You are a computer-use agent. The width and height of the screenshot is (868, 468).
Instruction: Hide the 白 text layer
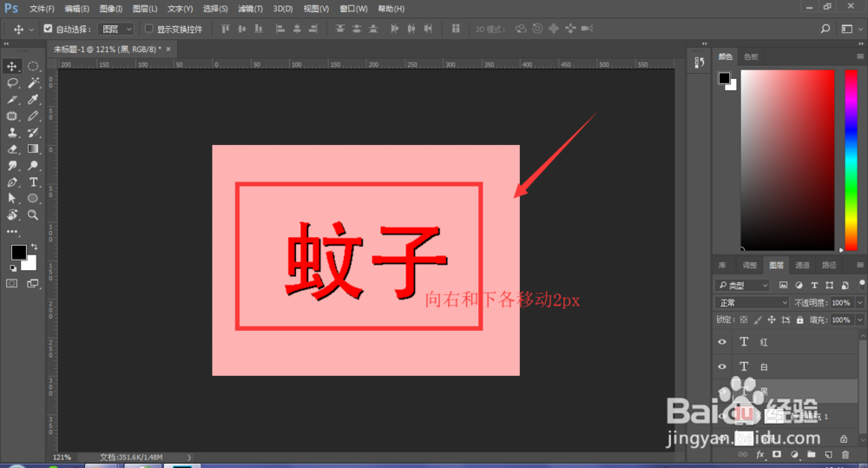coord(722,366)
